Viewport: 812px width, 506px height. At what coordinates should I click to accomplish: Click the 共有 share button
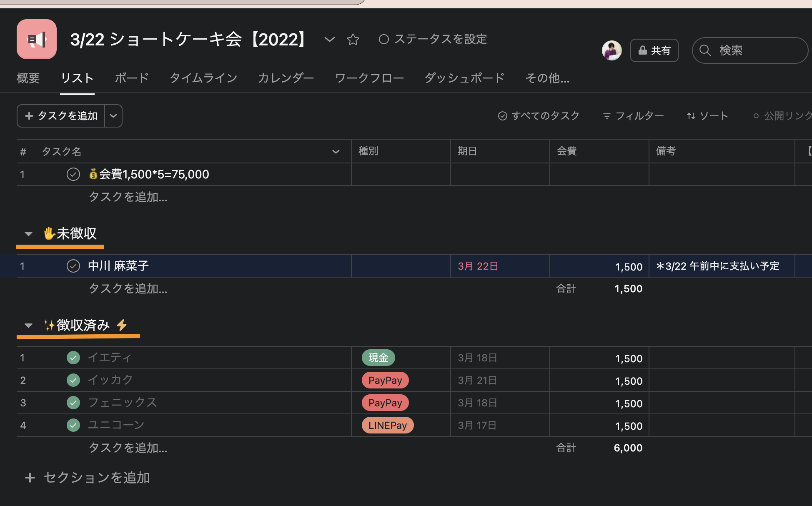(x=654, y=50)
